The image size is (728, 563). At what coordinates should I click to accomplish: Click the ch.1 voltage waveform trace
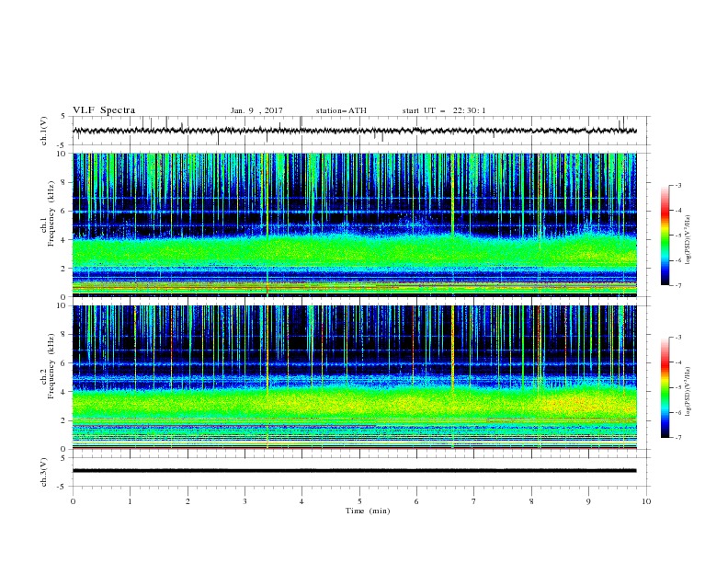[x=354, y=131]
